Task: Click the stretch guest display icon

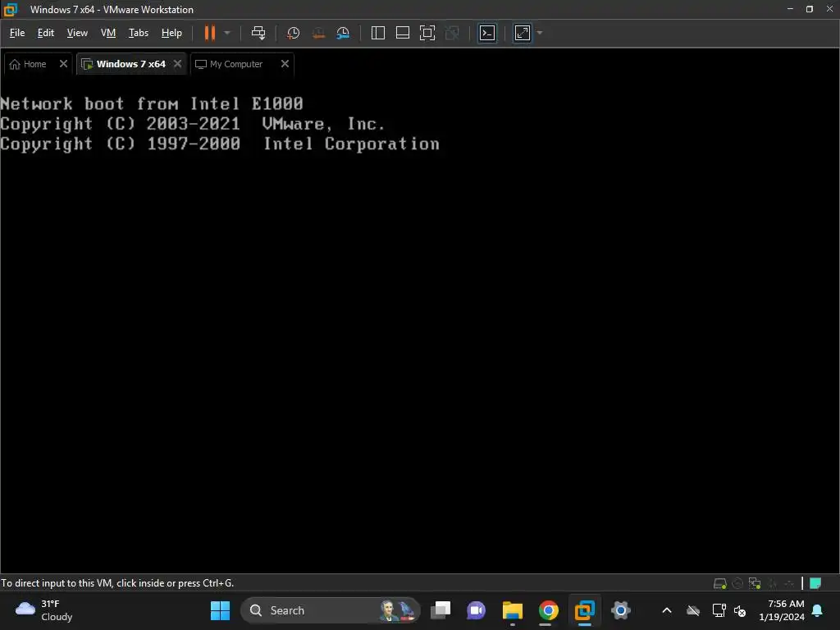Action: tap(523, 33)
